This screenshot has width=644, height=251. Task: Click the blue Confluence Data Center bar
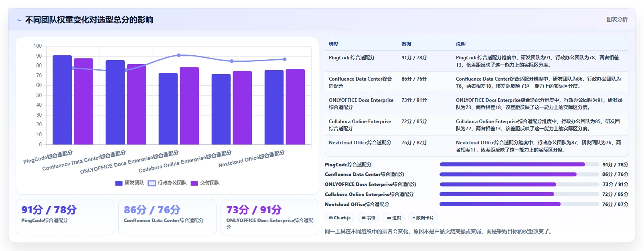pyautogui.click(x=115, y=102)
